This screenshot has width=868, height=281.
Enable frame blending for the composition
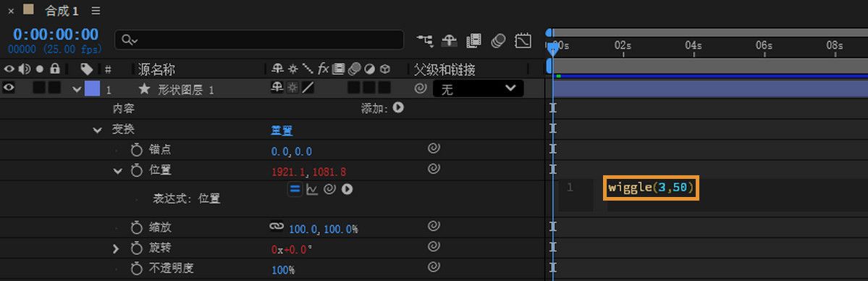[474, 40]
